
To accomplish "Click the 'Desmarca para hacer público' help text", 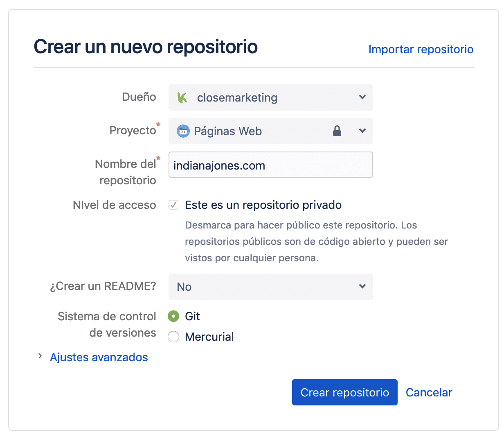I will click(x=317, y=242).
